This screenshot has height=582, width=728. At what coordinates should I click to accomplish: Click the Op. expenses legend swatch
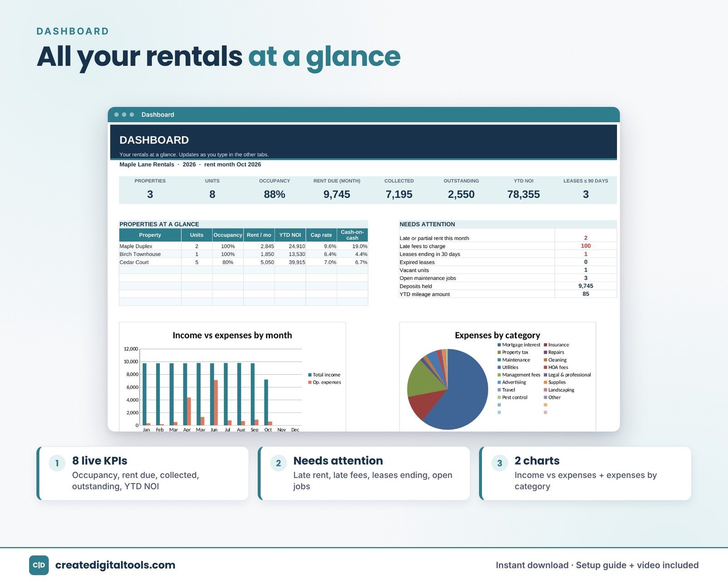(310, 382)
